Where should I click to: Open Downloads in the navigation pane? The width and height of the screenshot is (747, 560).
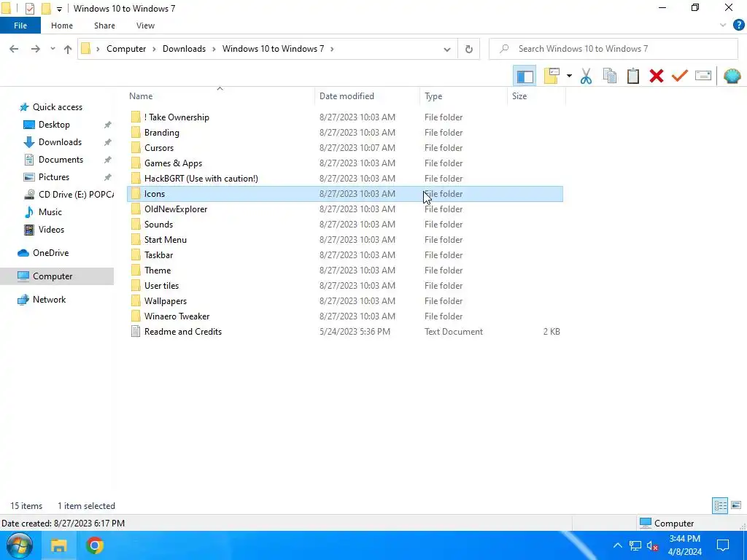[60, 142]
